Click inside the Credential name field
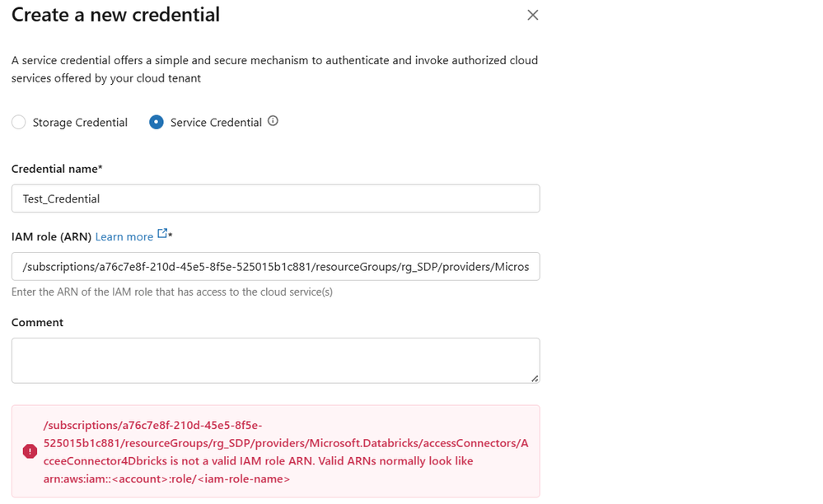The image size is (823, 504). (x=275, y=198)
